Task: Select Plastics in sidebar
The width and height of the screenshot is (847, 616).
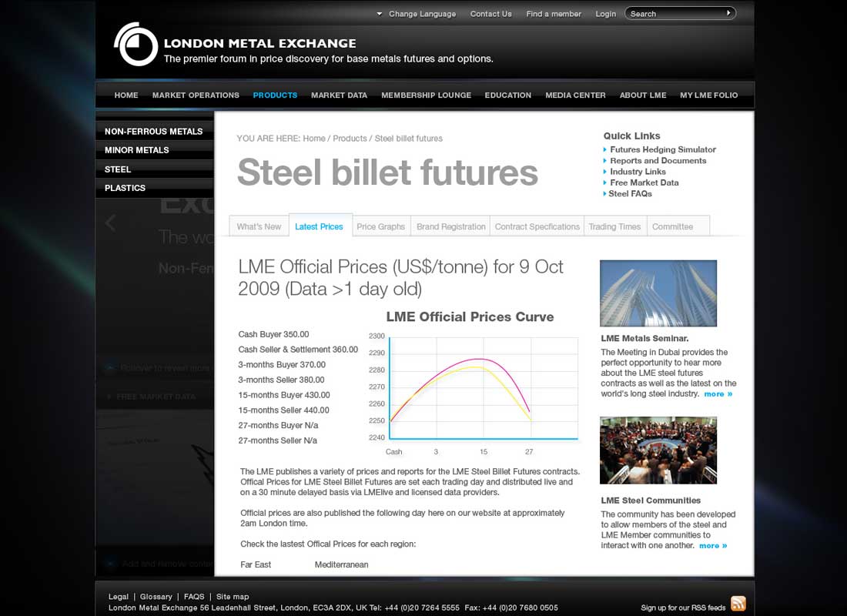Action: (x=155, y=188)
